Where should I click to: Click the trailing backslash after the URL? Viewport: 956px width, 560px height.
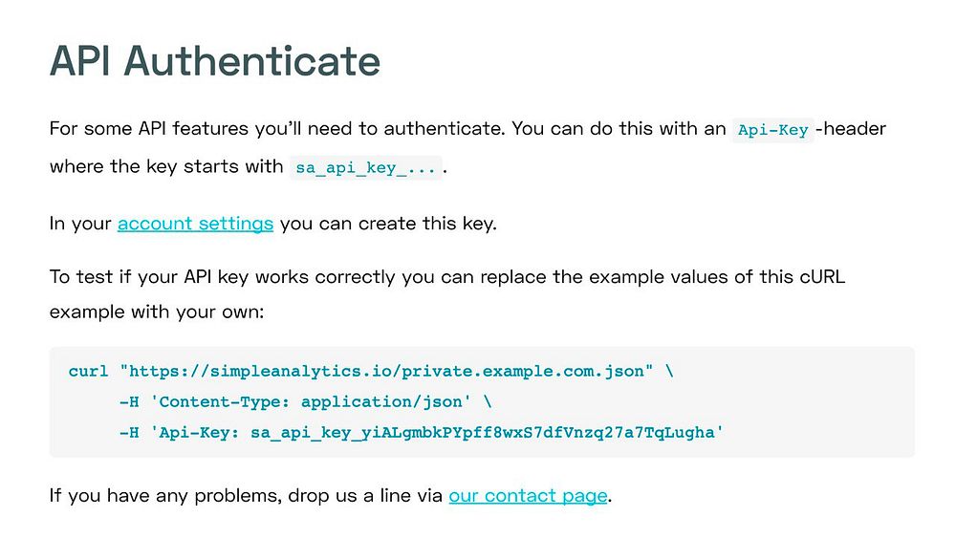pyautogui.click(x=669, y=371)
